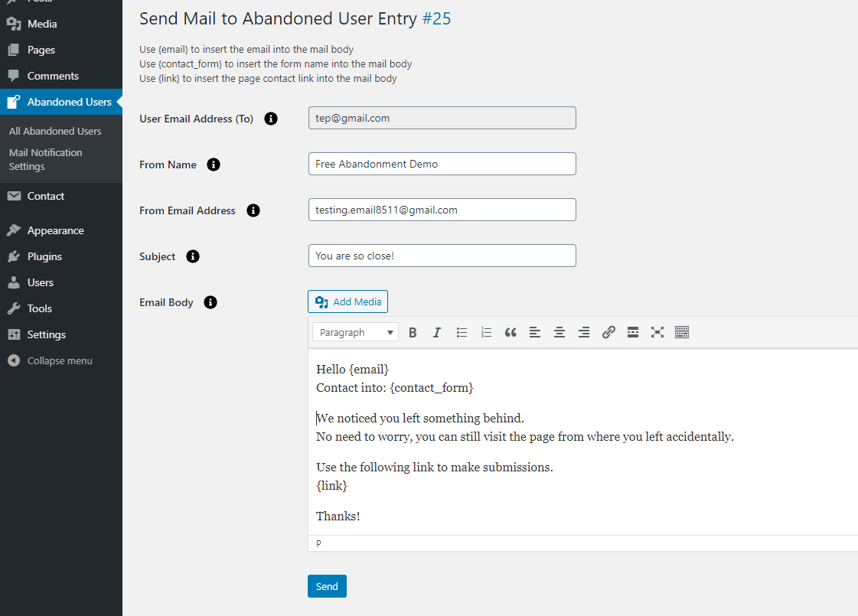Open Mail Notification Settings submenu
Viewport: 858px width, 616px height.
[x=46, y=159]
